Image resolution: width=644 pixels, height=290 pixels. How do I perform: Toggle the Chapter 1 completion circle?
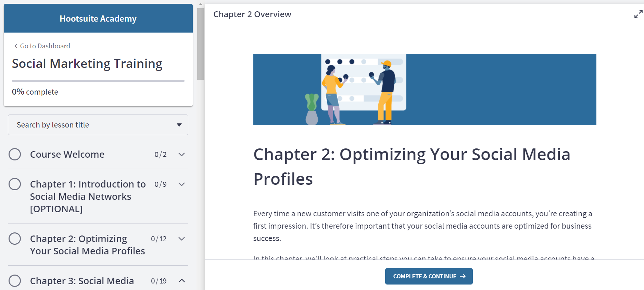(x=15, y=184)
